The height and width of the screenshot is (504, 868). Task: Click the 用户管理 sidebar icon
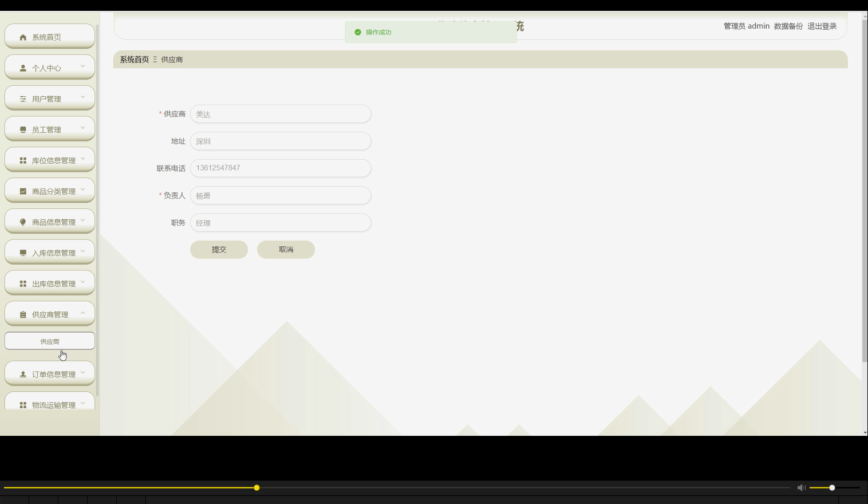click(22, 98)
